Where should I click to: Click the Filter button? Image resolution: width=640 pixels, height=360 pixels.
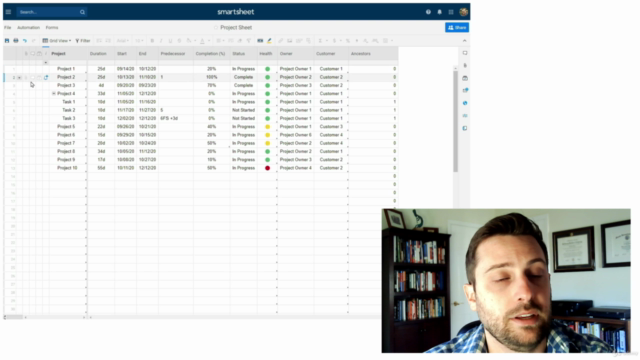[83, 40]
